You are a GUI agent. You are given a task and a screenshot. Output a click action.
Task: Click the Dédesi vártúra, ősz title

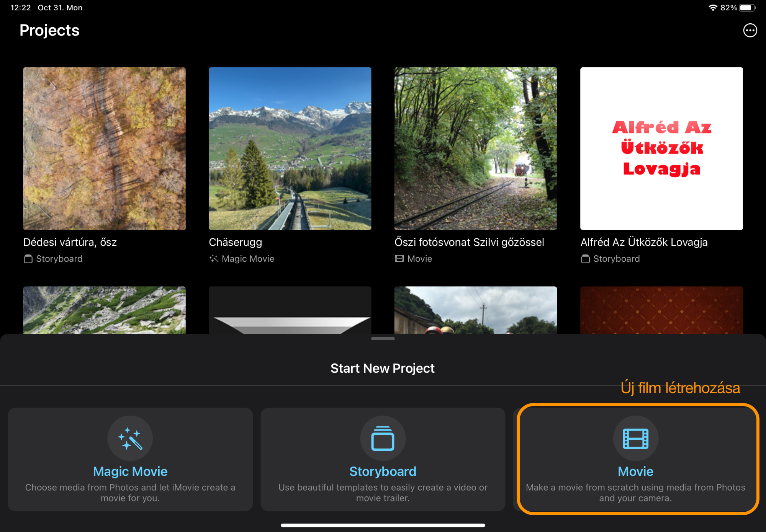70,242
